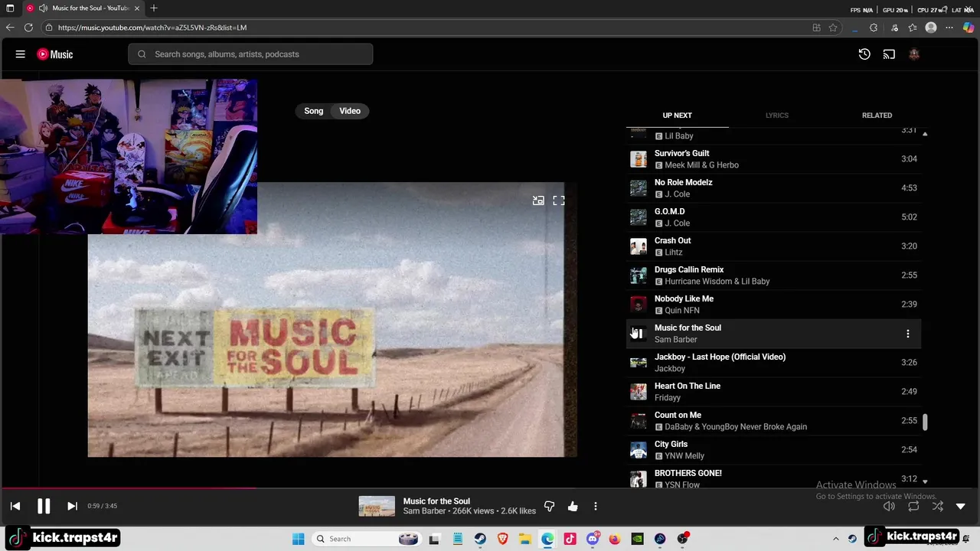Click the queue list scrollbar thumb

(x=925, y=422)
